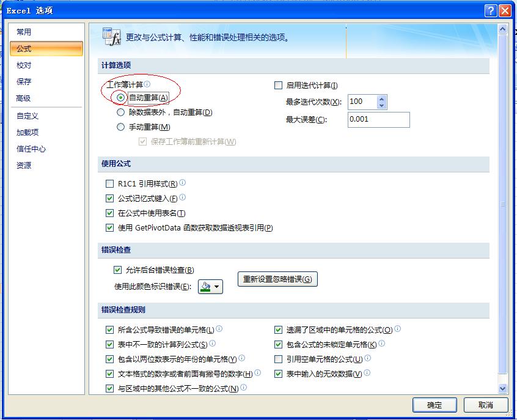Toggle 在公式中使用表名 checkbox

pyautogui.click(x=109, y=213)
